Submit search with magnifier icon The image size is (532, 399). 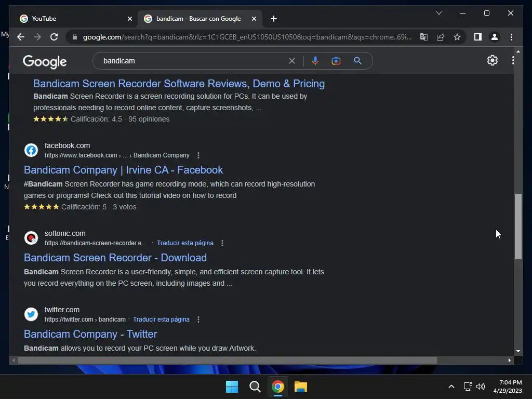tap(357, 61)
